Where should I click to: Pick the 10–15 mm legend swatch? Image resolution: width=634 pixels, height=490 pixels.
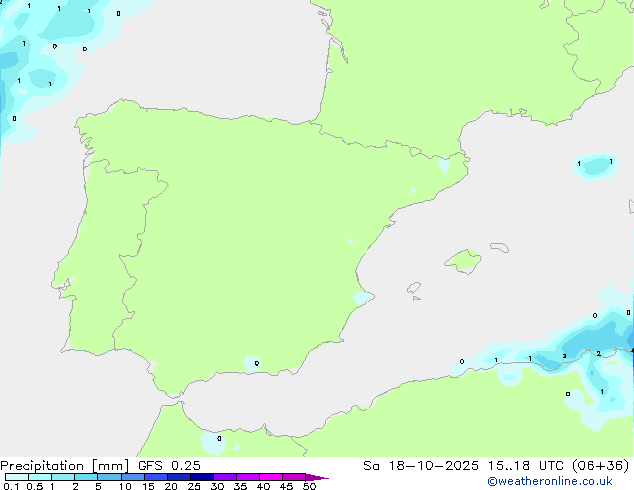pyautogui.click(x=132, y=477)
